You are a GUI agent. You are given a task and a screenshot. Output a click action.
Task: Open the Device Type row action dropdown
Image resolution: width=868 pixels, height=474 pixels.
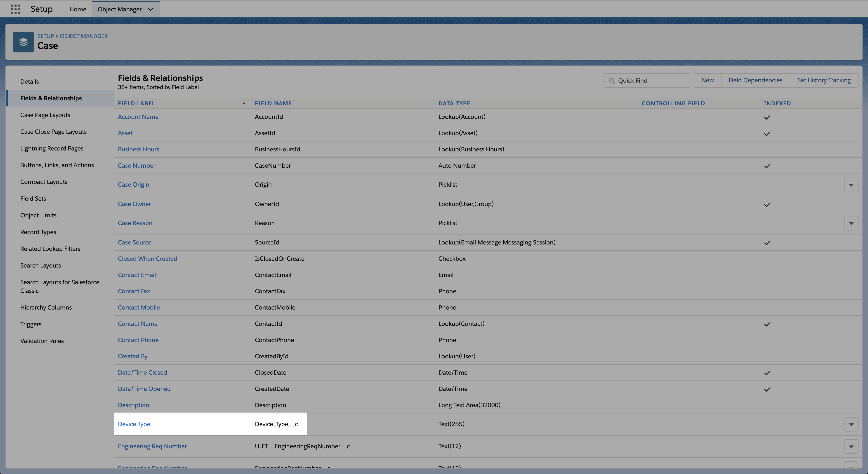[851, 425]
